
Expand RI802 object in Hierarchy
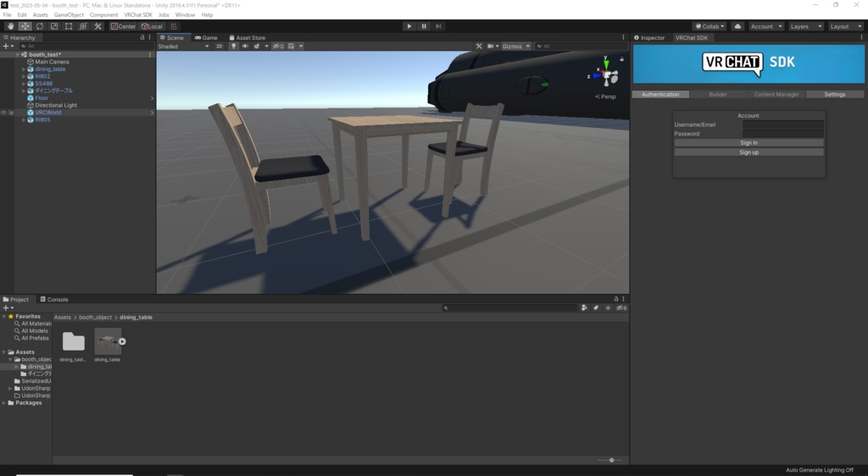pyautogui.click(x=23, y=76)
